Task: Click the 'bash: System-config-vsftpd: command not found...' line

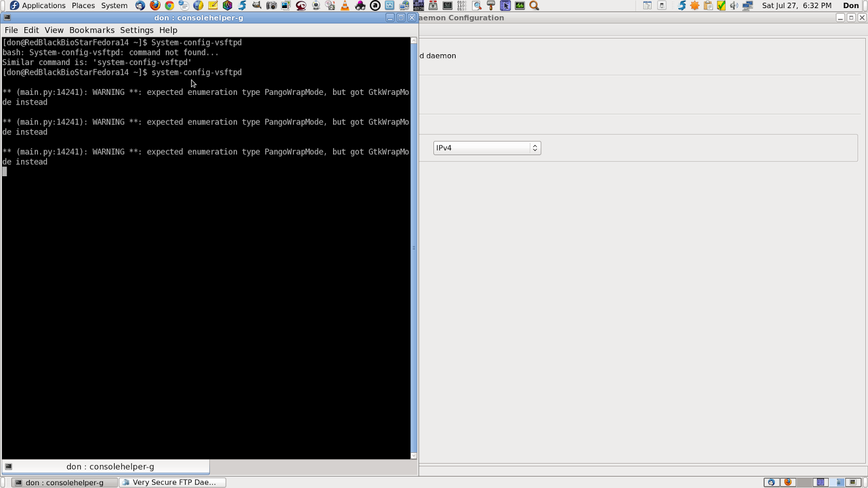Action: 110,53
